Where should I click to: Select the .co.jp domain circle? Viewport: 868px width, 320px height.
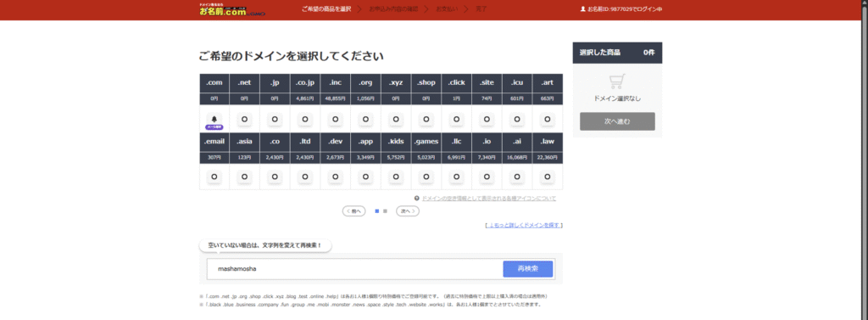click(x=305, y=119)
